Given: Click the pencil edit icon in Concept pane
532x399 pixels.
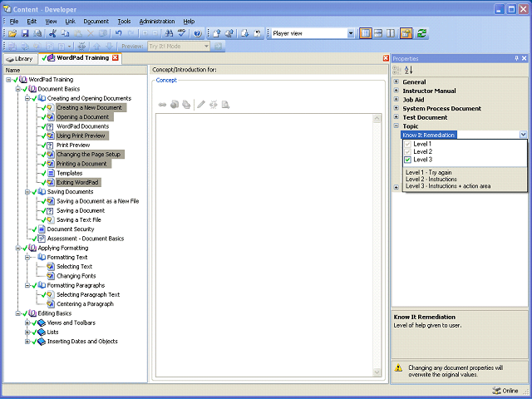Looking at the screenshot, I should (201, 105).
